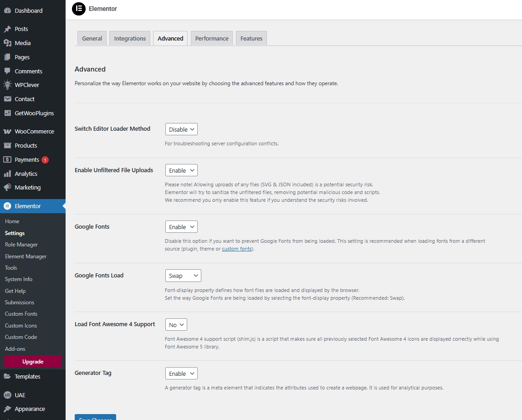
Task: Click the Elementor logo icon in header
Action: tap(79, 9)
